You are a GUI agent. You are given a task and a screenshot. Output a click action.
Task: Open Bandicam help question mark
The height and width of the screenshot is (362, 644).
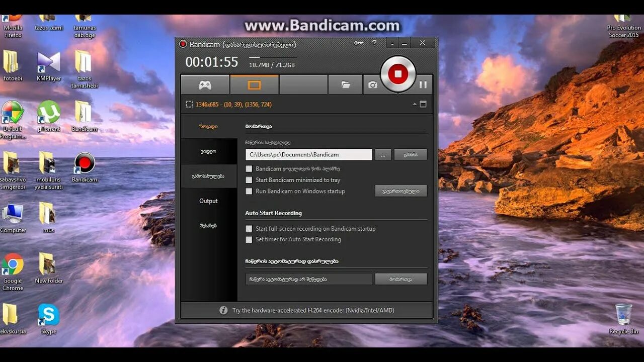(374, 43)
